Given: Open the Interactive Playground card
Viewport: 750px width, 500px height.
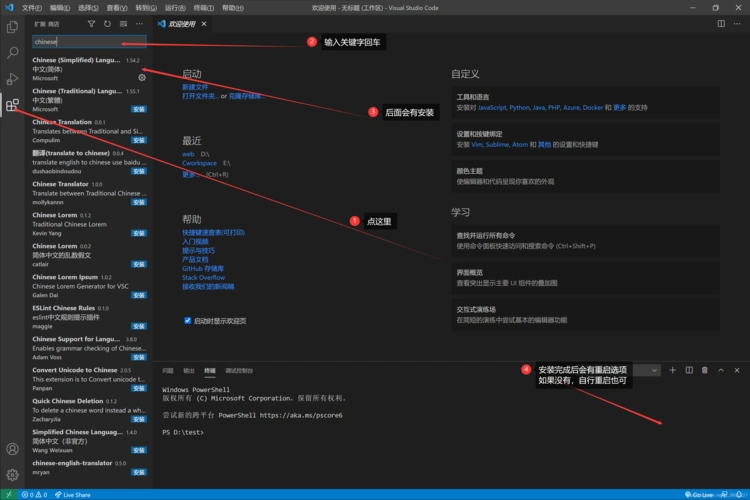Looking at the screenshot, I should pos(585,315).
